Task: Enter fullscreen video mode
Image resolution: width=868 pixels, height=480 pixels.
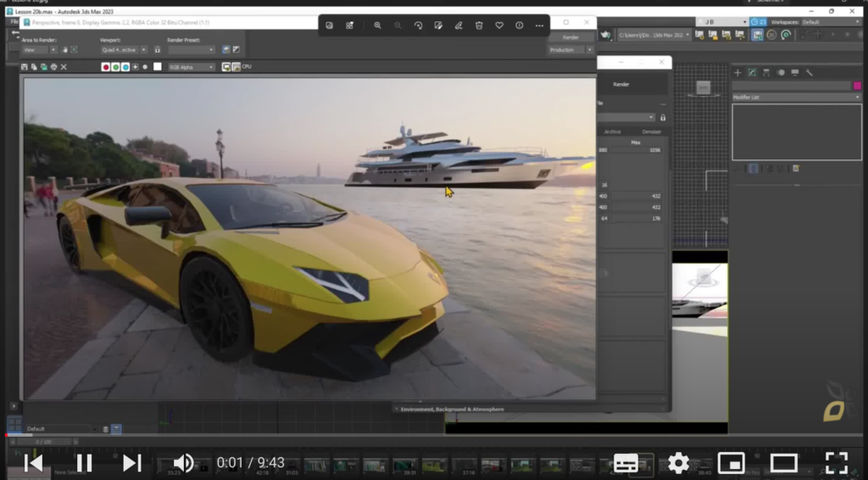Action: [837, 463]
